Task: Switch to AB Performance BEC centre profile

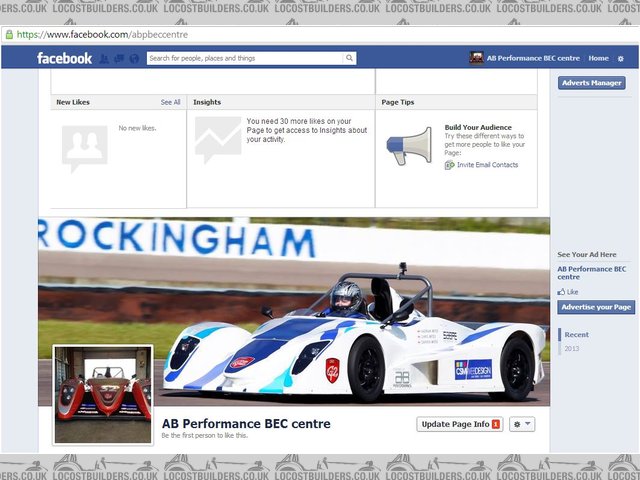Action: tap(526, 58)
